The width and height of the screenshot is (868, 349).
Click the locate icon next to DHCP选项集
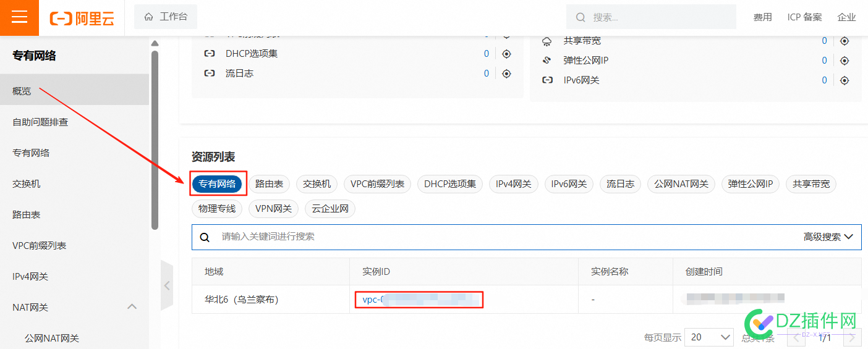pyautogui.click(x=506, y=54)
